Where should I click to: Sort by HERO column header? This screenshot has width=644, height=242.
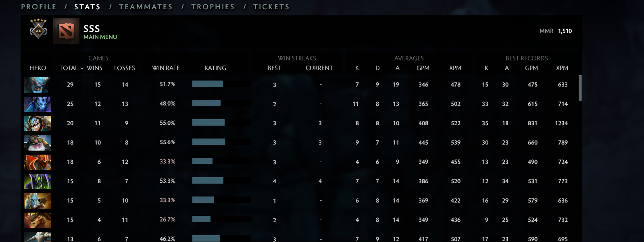[38, 68]
